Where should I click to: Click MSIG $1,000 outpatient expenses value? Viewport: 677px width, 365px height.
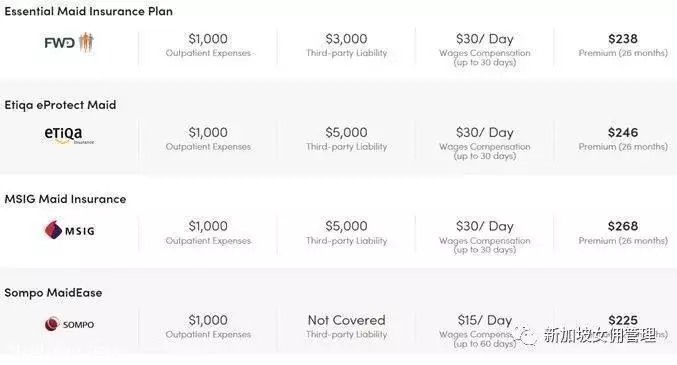tap(208, 226)
